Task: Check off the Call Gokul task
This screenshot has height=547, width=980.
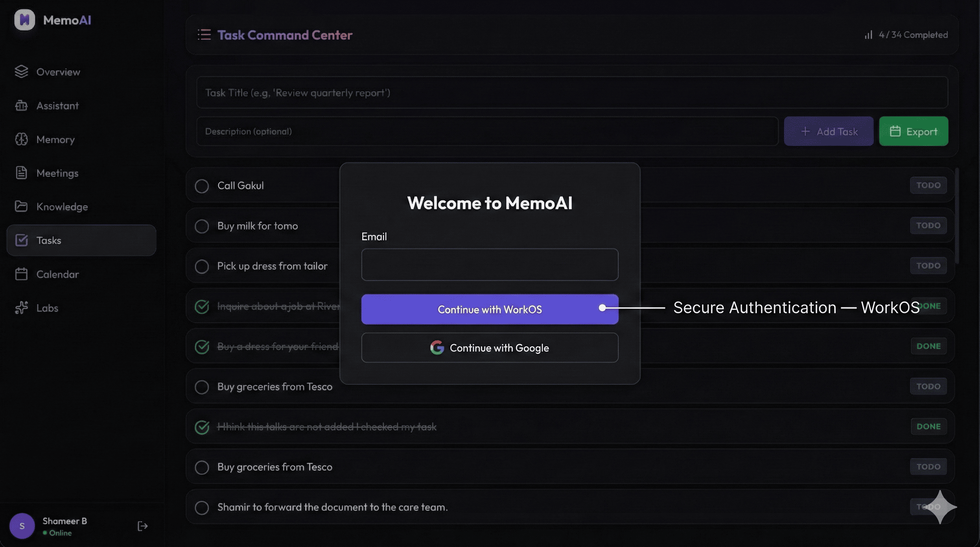Action: 202,186
